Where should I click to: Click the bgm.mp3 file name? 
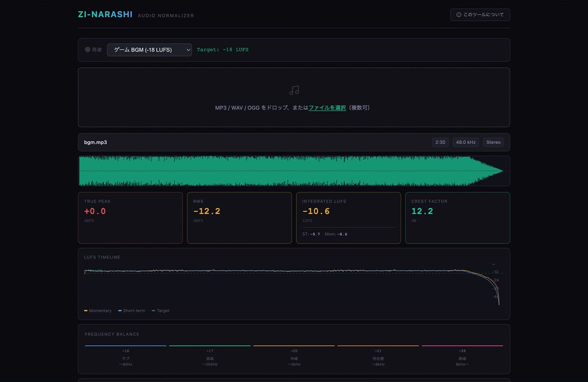point(96,143)
